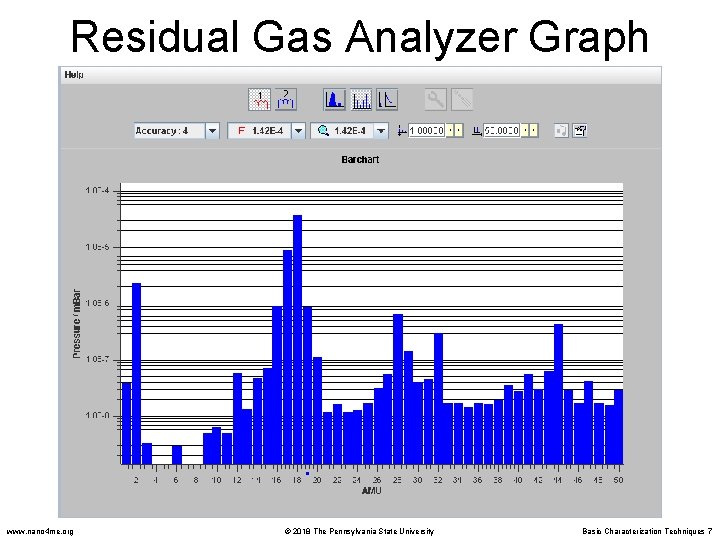The image size is (720, 540).
Task: Open the Accuracy: 4 dropdown arrow
Action: [212, 131]
